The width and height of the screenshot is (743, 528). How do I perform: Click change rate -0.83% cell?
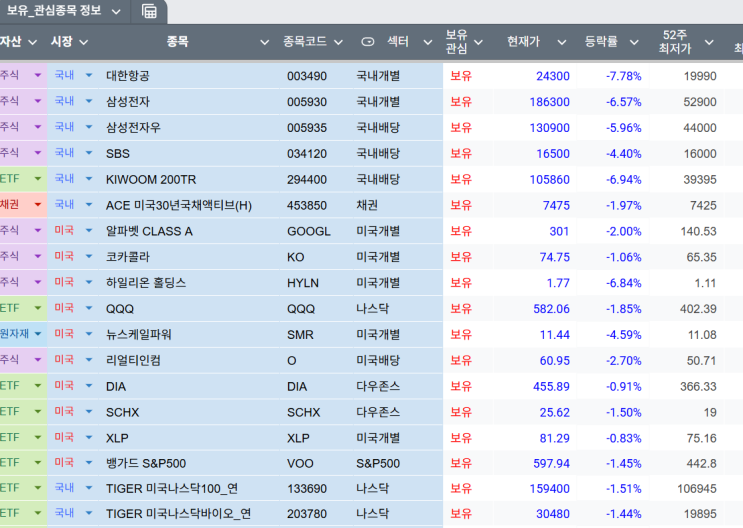click(613, 438)
